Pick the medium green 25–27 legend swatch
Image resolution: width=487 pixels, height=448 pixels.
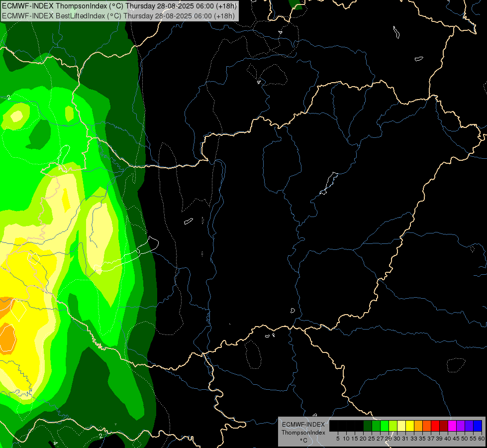point(376,426)
